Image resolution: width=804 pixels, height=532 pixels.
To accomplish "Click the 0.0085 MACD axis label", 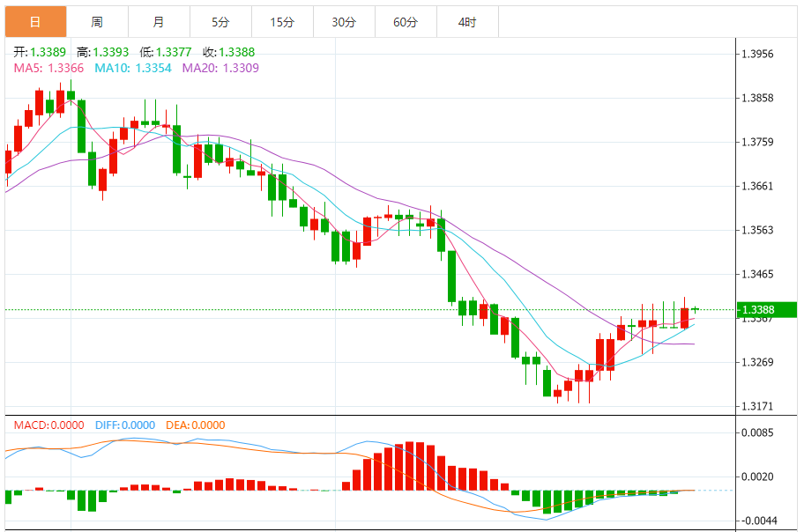I will (757, 433).
